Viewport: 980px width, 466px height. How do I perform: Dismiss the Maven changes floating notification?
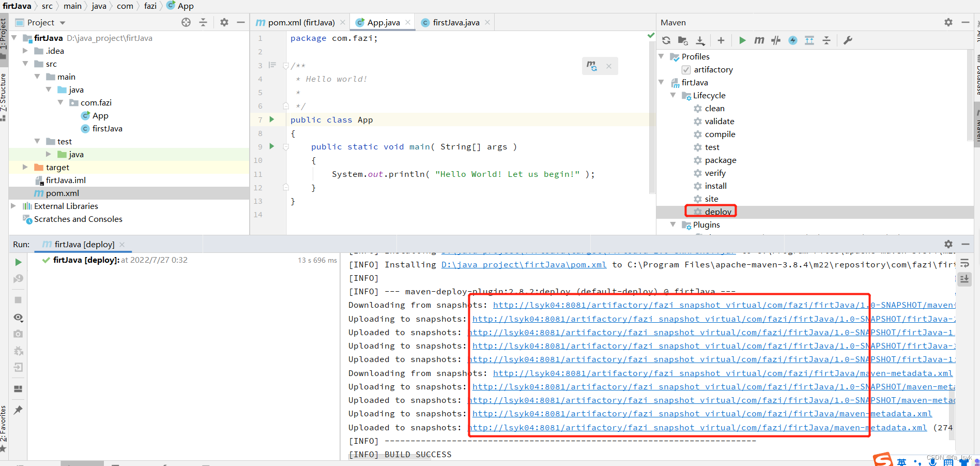pyautogui.click(x=609, y=66)
